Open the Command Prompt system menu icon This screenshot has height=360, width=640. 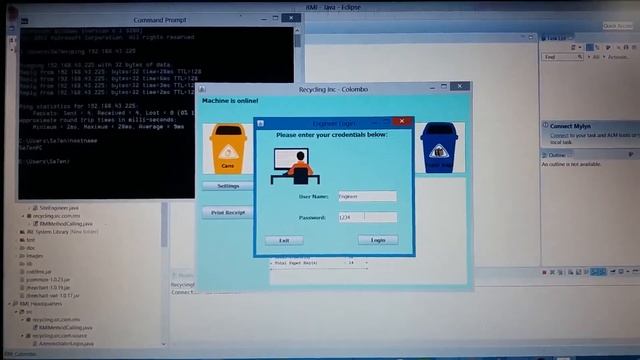pos(24,20)
